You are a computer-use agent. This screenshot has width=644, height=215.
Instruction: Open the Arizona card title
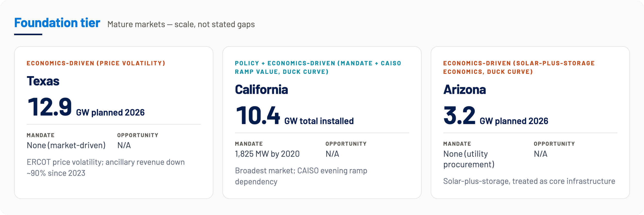tap(464, 89)
